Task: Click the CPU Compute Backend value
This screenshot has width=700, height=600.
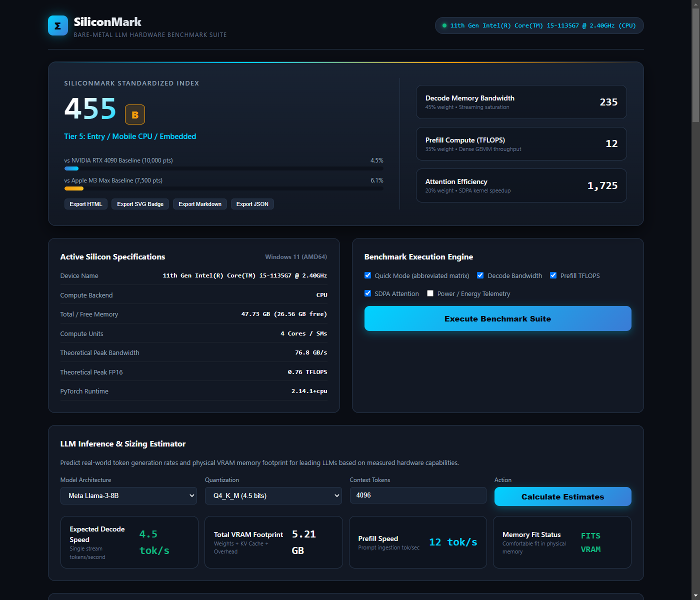Action: pos(322,295)
